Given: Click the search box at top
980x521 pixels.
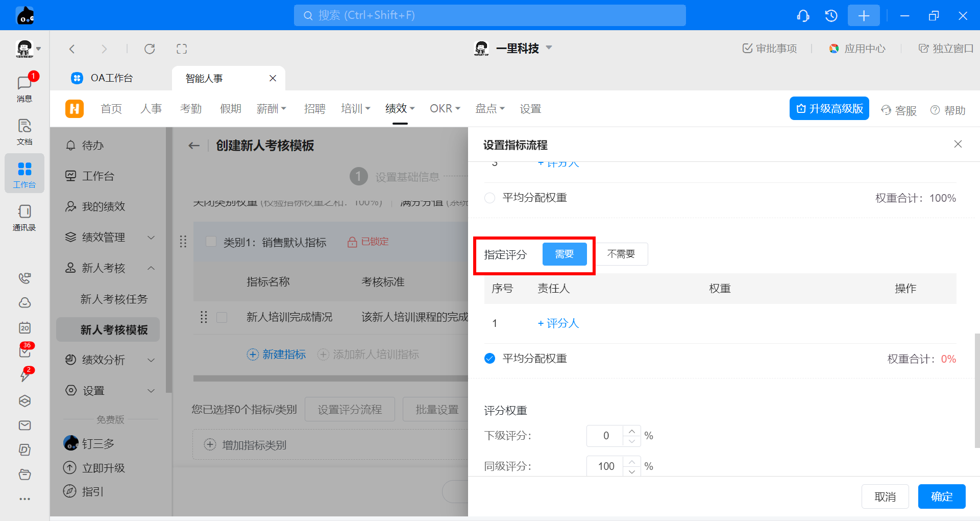Looking at the screenshot, I should [x=489, y=15].
